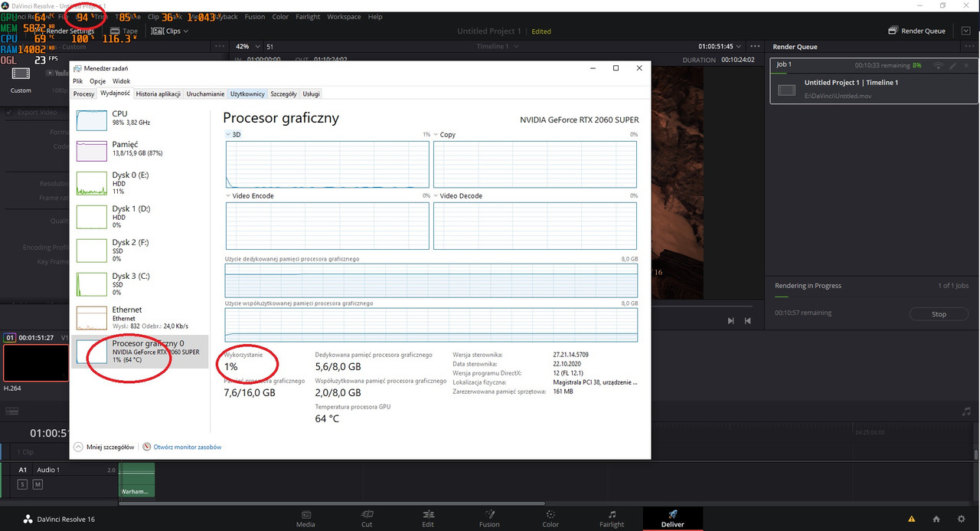Click the resource monitor icon in Task Manager

click(x=147, y=447)
